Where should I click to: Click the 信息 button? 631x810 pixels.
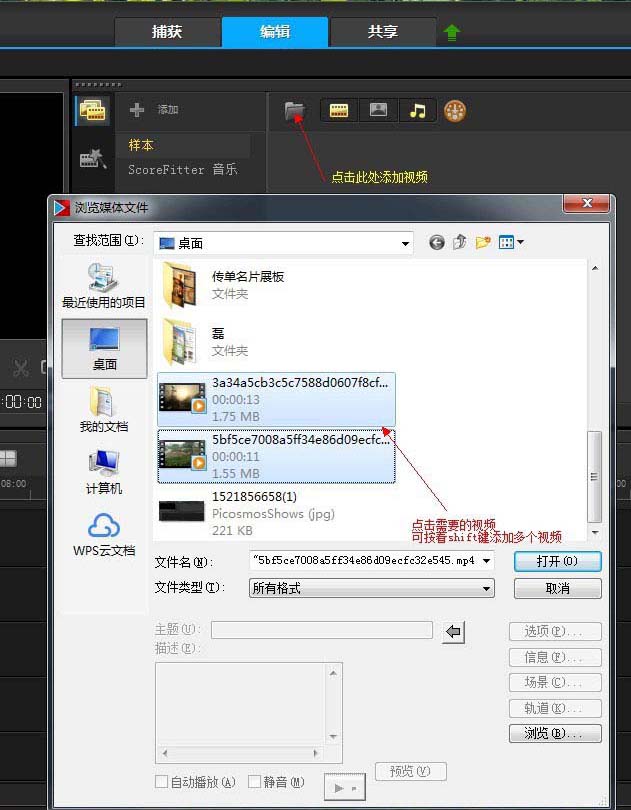(x=555, y=657)
